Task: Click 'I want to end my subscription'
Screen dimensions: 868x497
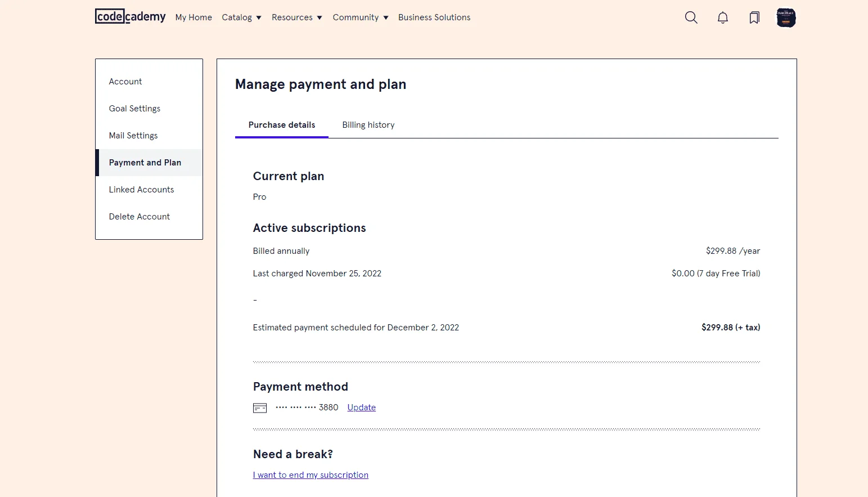Action: point(311,475)
